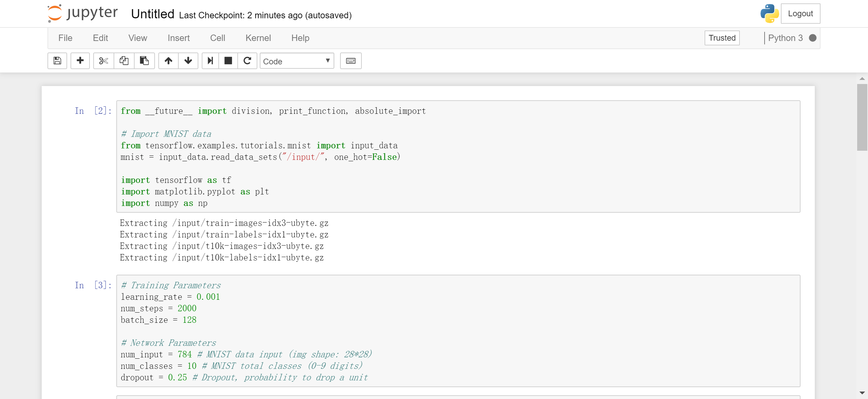Restart the kernel with the circular arrow
The width and height of the screenshot is (868, 399).
tap(248, 61)
